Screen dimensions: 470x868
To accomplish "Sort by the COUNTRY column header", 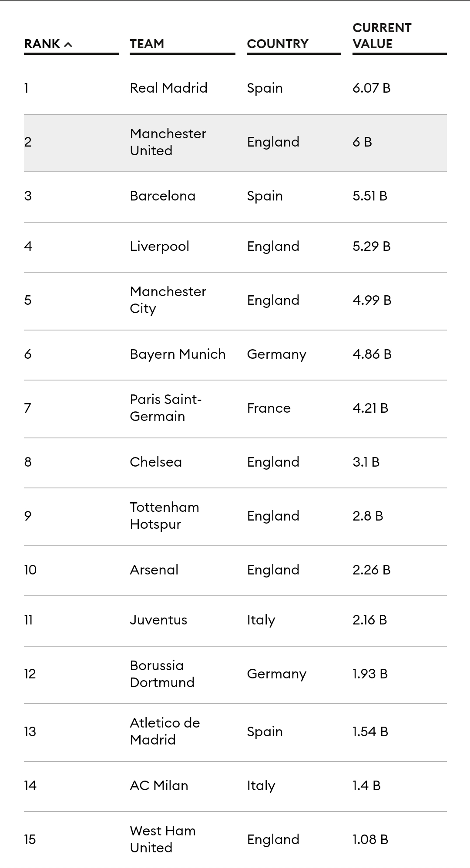I will tap(278, 44).
